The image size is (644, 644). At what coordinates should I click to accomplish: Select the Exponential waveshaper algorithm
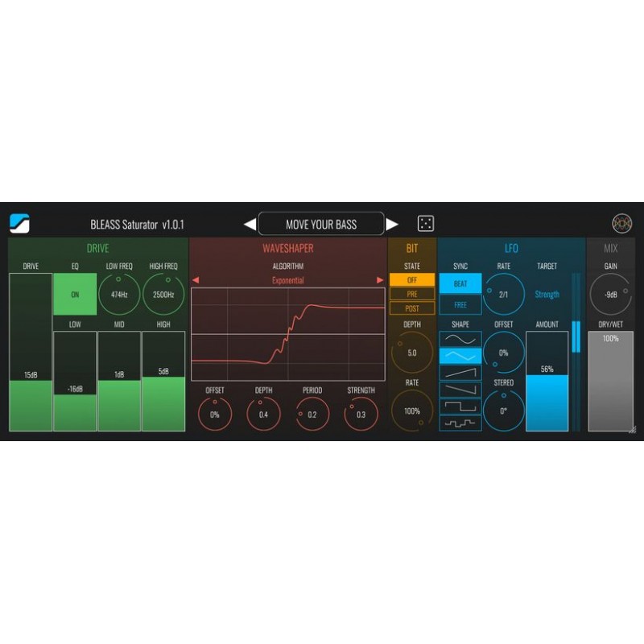[287, 280]
